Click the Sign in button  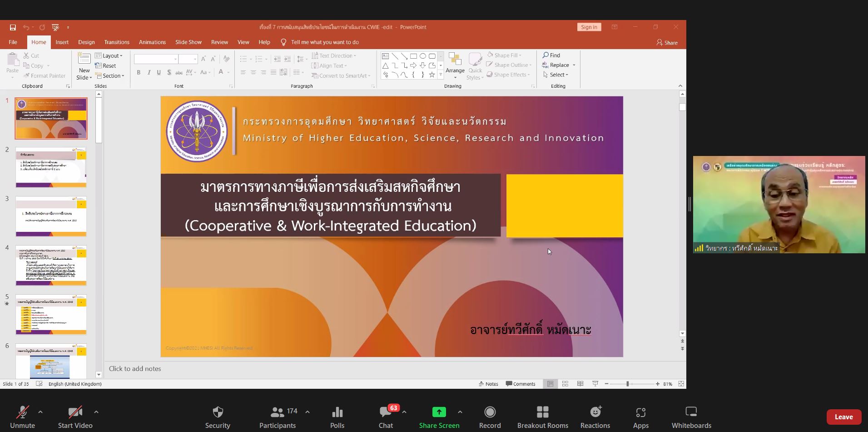tap(589, 27)
